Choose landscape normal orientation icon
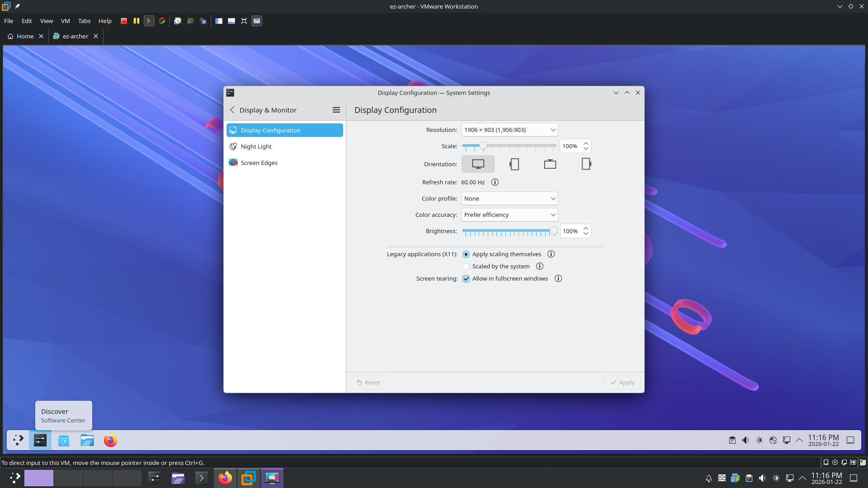868x488 pixels. (x=478, y=164)
